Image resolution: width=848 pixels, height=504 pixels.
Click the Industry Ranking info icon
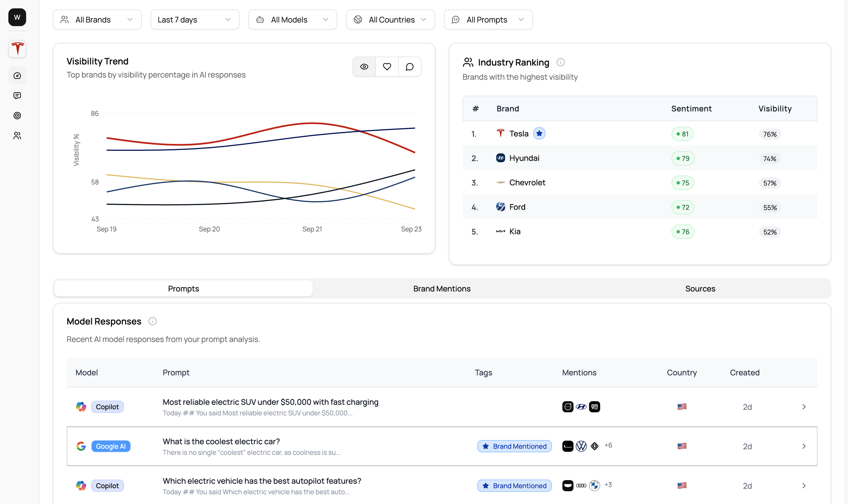click(x=560, y=62)
